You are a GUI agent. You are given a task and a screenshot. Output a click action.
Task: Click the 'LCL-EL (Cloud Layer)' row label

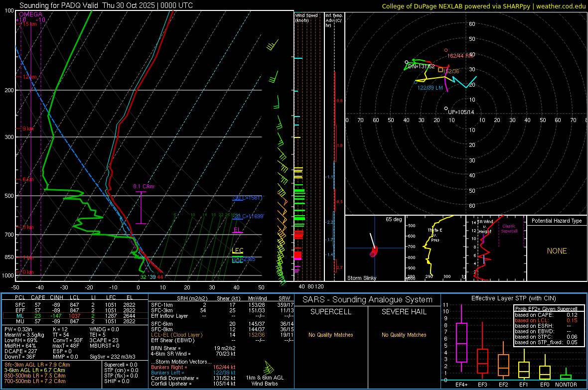pyautogui.click(x=176, y=335)
